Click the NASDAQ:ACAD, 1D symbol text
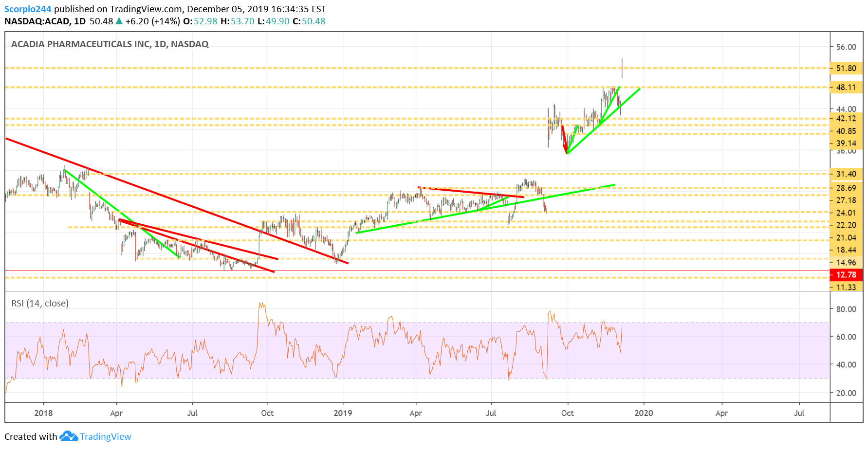Screen dimensions: 868x449 pos(45,21)
